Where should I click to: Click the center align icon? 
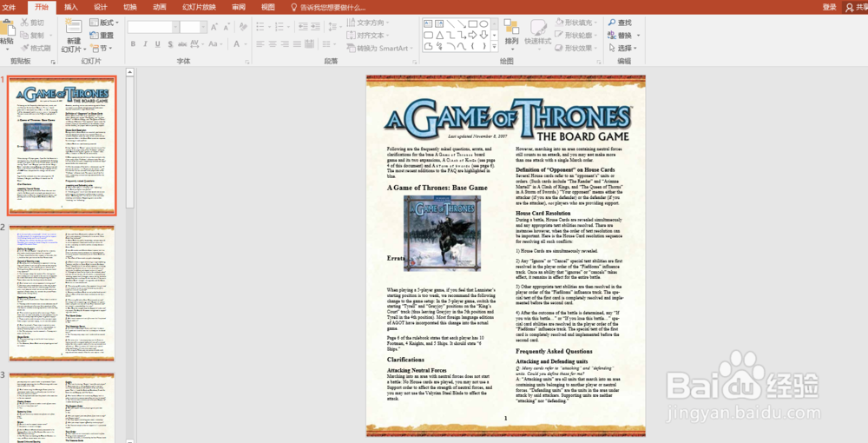(x=273, y=43)
